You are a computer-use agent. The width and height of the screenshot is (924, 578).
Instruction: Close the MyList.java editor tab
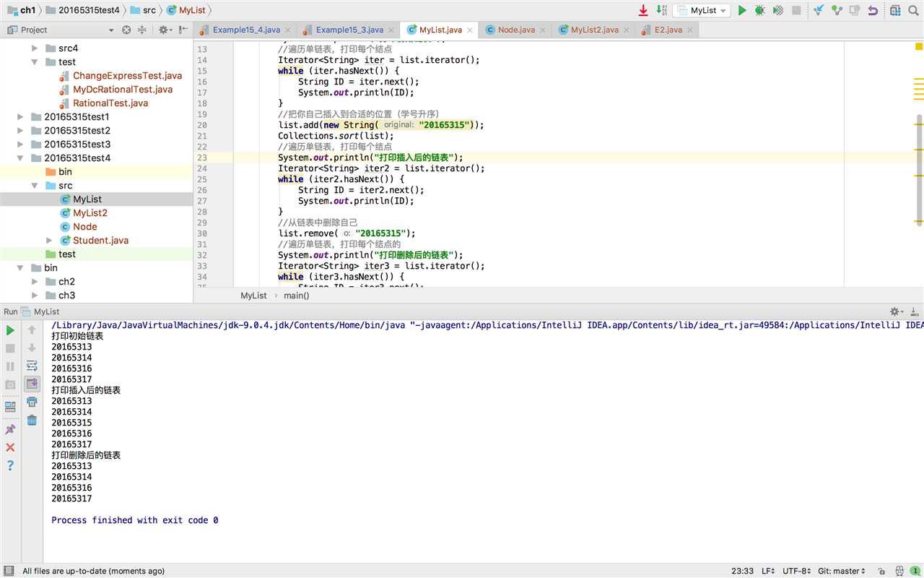pos(470,30)
